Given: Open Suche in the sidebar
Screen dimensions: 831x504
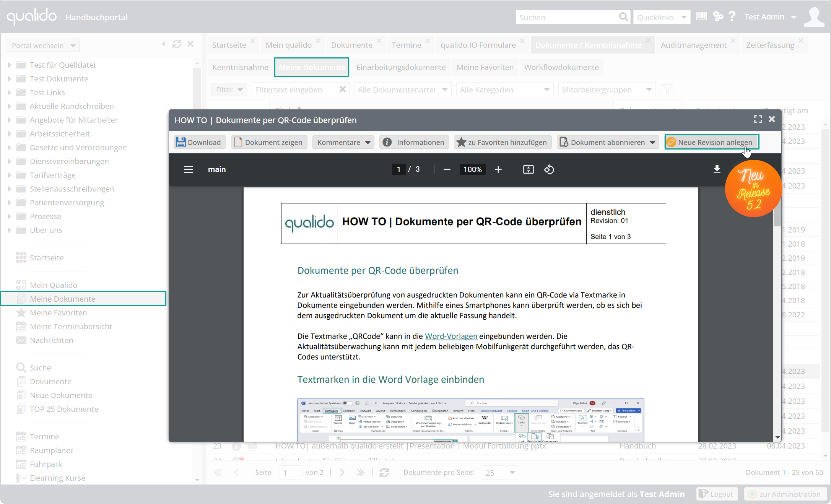Looking at the screenshot, I should pos(41,368).
